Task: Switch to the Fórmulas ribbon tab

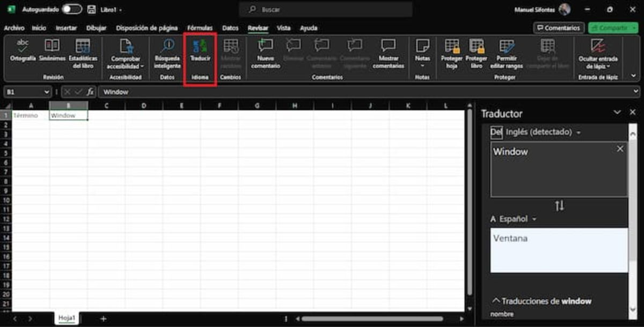Action: pos(200,28)
